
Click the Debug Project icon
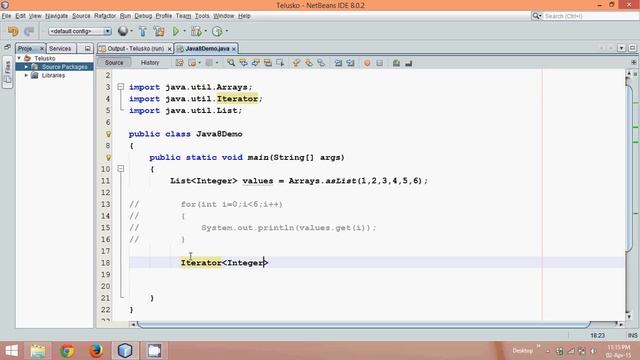pos(197,31)
